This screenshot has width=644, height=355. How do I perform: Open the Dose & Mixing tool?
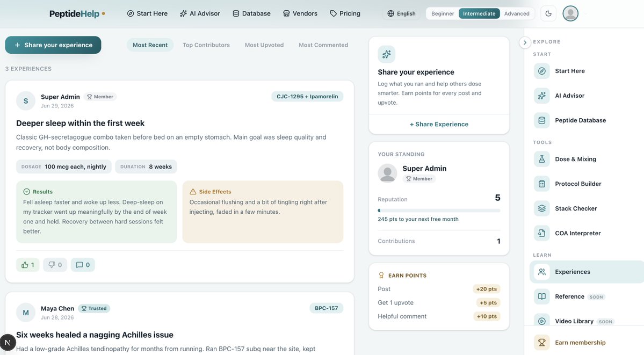click(x=587, y=159)
